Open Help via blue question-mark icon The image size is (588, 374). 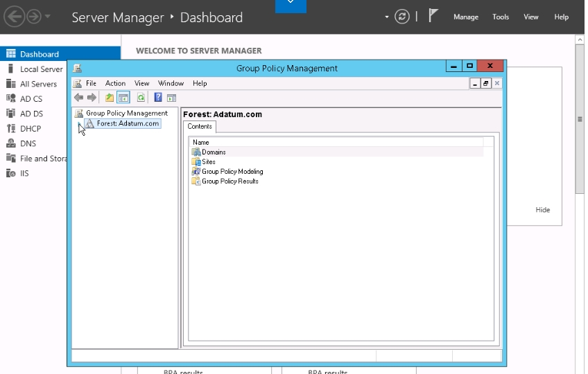click(x=158, y=98)
